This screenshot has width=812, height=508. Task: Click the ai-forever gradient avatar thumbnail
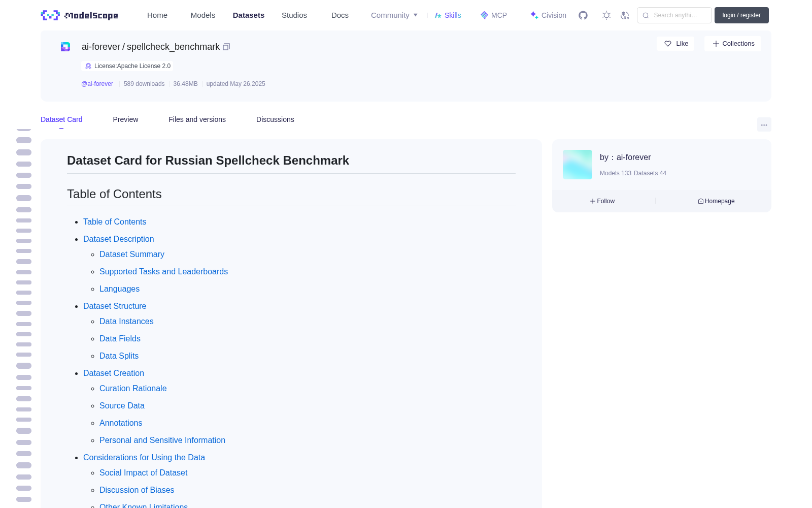(578, 165)
